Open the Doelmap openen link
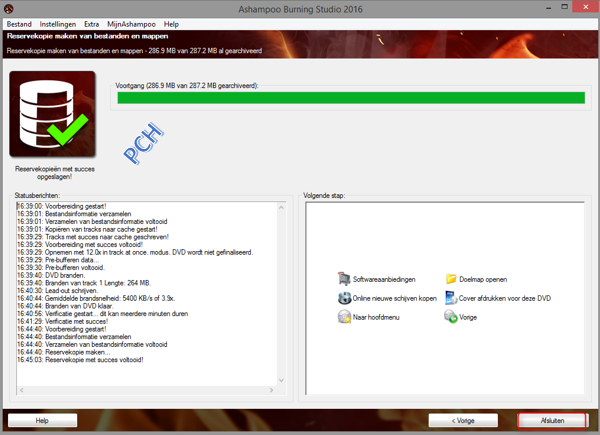The height and width of the screenshot is (435, 600). (x=483, y=279)
